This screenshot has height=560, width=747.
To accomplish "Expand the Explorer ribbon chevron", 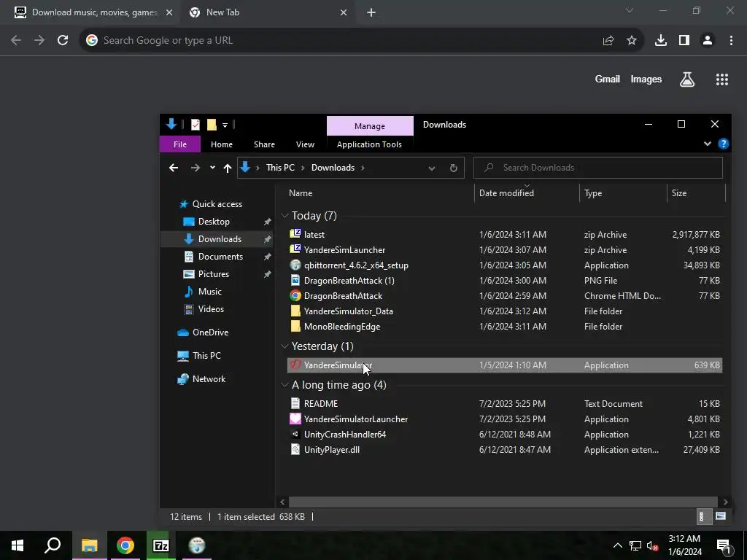I will [708, 144].
